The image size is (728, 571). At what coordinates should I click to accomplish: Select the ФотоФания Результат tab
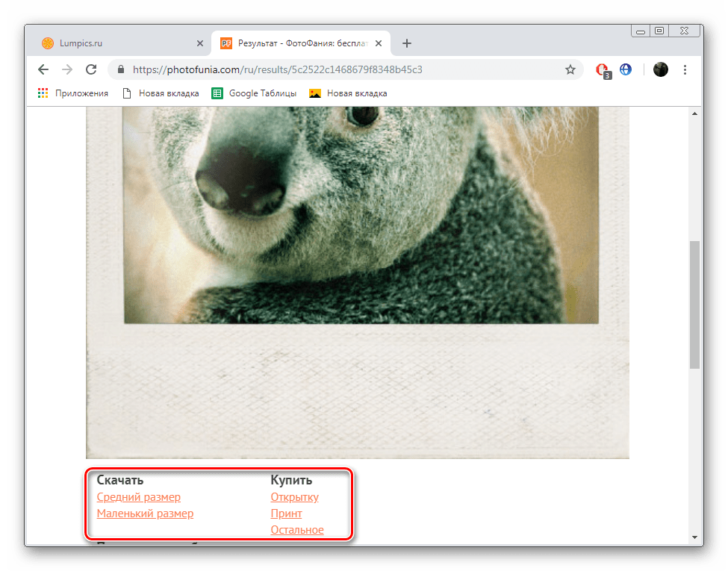[299, 43]
